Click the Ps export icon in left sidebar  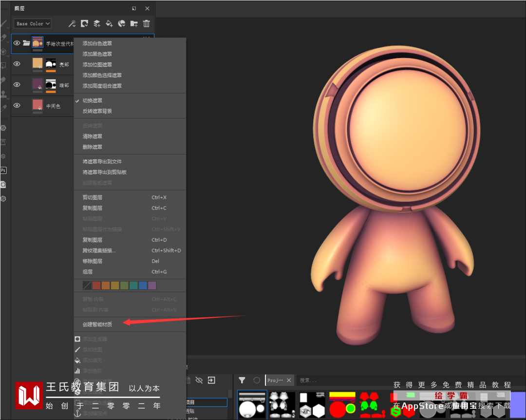click(x=3, y=170)
